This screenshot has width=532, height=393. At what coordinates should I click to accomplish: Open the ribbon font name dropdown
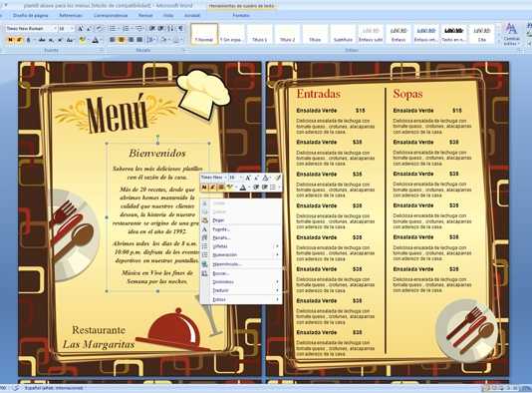pyautogui.click(x=55, y=29)
